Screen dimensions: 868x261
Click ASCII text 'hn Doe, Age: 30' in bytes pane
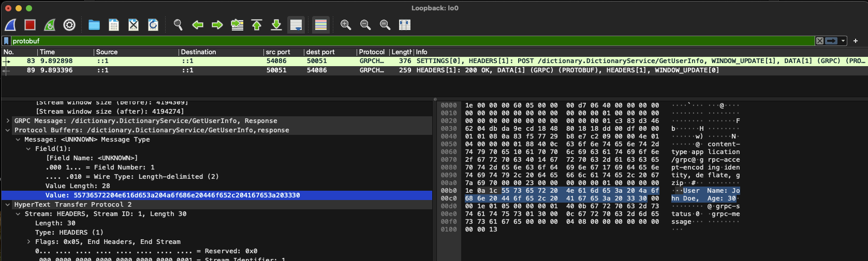703,198
